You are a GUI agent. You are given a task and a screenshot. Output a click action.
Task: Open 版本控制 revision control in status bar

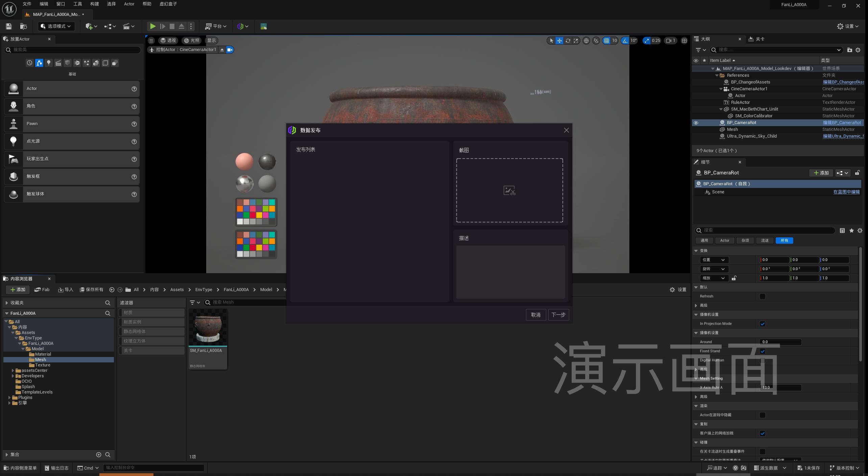[x=845, y=468]
